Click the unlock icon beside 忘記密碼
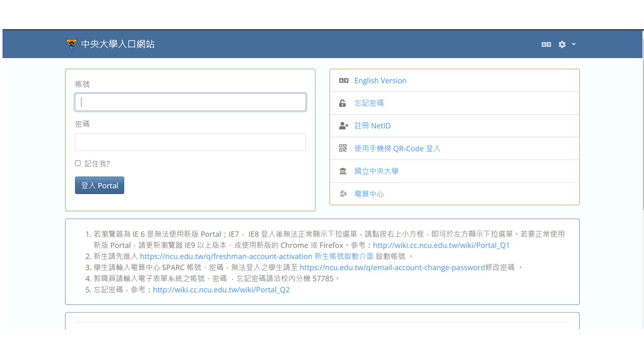 pos(343,103)
